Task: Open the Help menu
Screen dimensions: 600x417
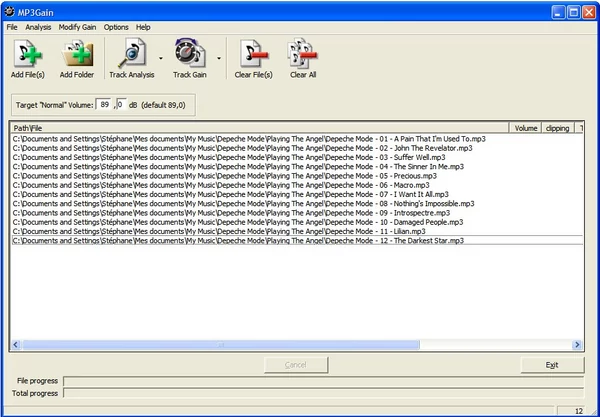Action: pyautogui.click(x=143, y=27)
